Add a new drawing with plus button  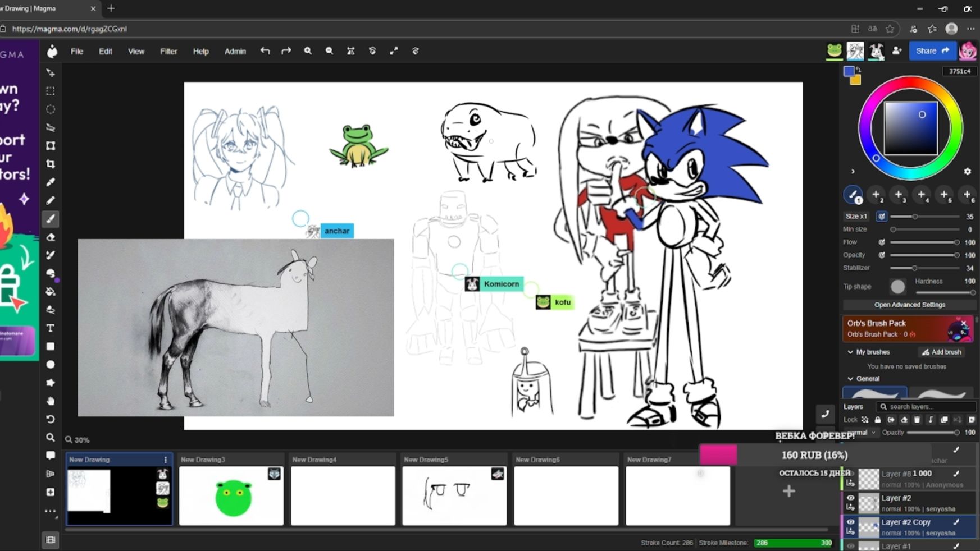pyautogui.click(x=789, y=491)
